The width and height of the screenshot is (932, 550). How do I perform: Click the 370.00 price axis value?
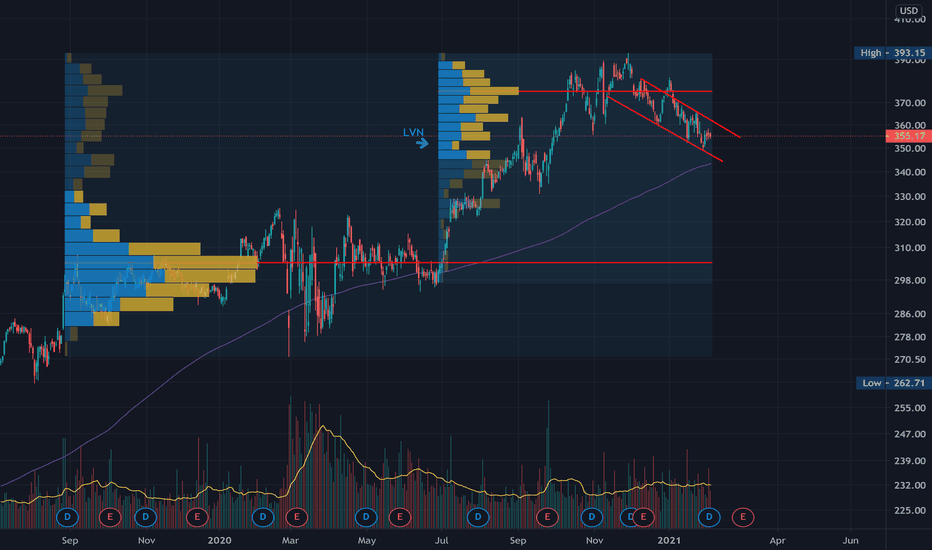click(x=910, y=103)
